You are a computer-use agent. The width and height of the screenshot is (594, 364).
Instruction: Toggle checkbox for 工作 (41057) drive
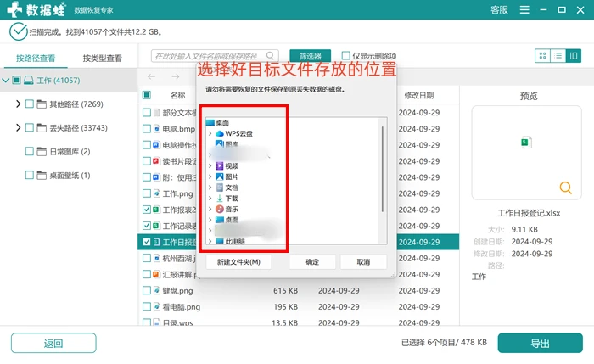coord(16,80)
